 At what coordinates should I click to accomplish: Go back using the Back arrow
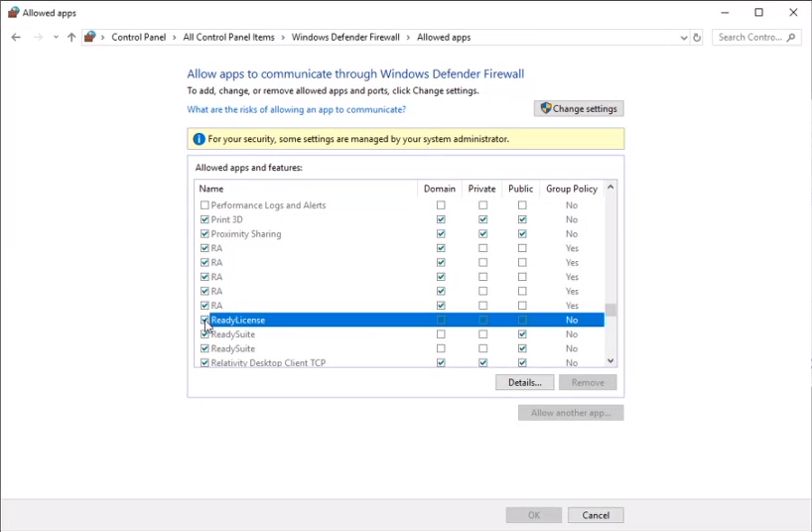(16, 38)
